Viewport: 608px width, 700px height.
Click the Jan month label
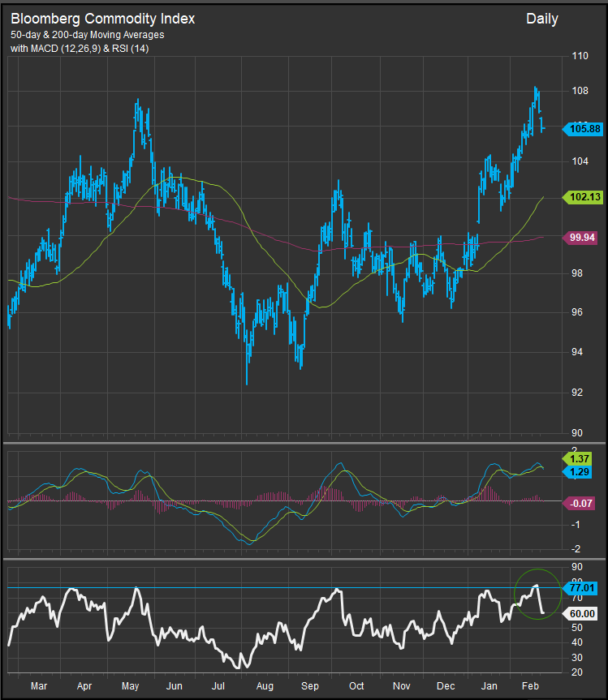pos(489,686)
